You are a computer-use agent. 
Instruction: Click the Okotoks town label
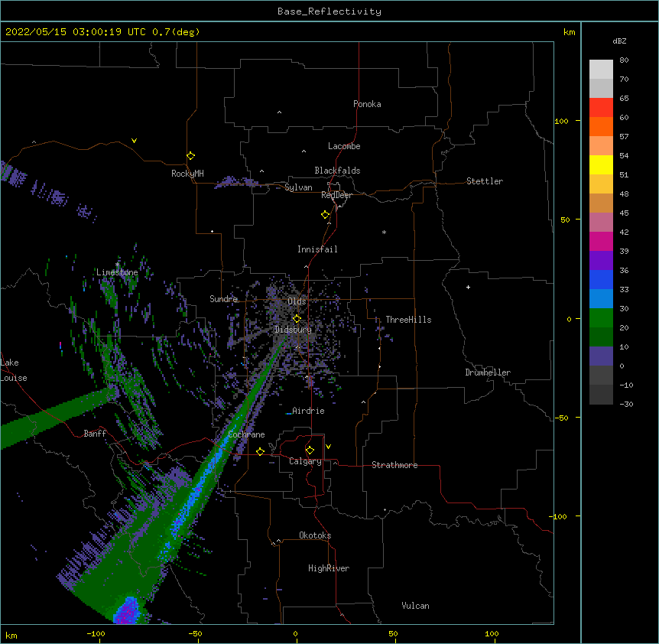tap(315, 535)
